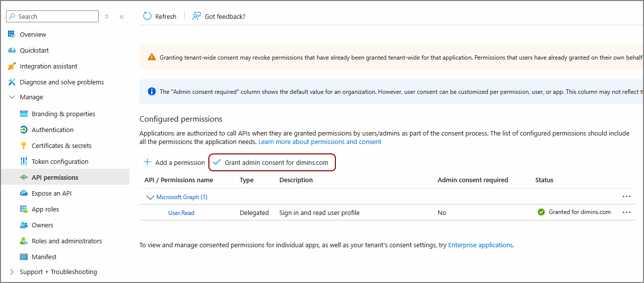Expand Support + Troubleshooting section

pyautogui.click(x=12, y=272)
